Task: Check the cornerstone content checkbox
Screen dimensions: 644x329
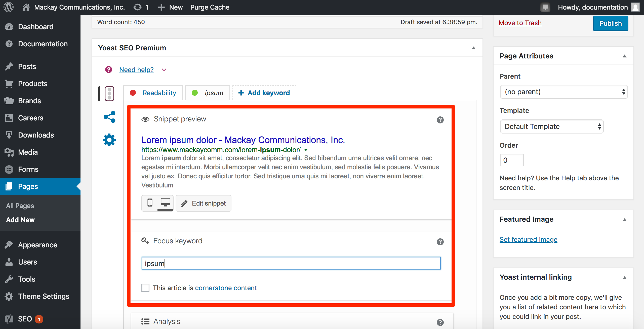Action: pyautogui.click(x=145, y=287)
